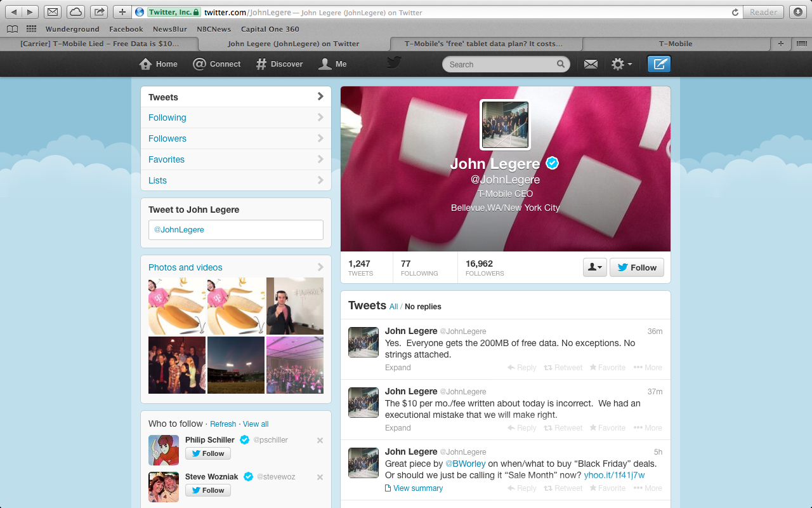
Task: Open NewsBlur bookmark
Action: coord(170,29)
